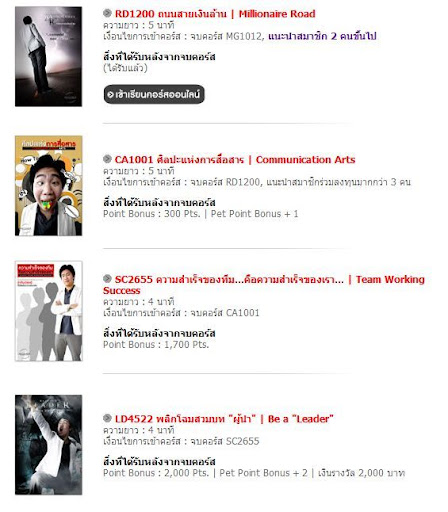Viewport: 448px width, 512px height.
Task: Click bullet icon beside RD1200 Millionaire Road
Action: [x=107, y=13]
